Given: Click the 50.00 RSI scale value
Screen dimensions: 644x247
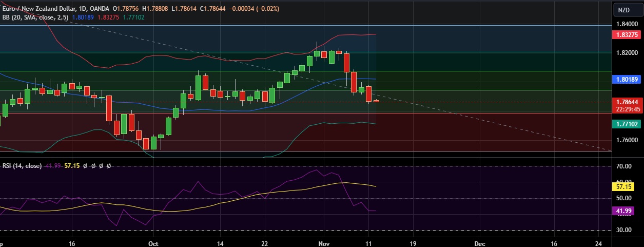Looking at the screenshot, I should (623, 198).
